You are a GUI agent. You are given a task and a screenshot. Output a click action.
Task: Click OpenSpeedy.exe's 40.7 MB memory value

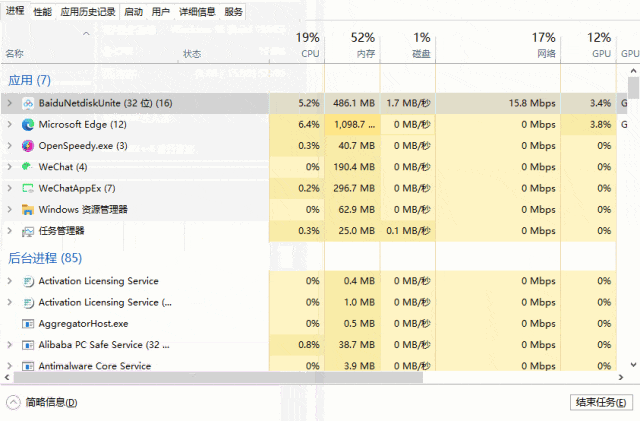pos(356,146)
